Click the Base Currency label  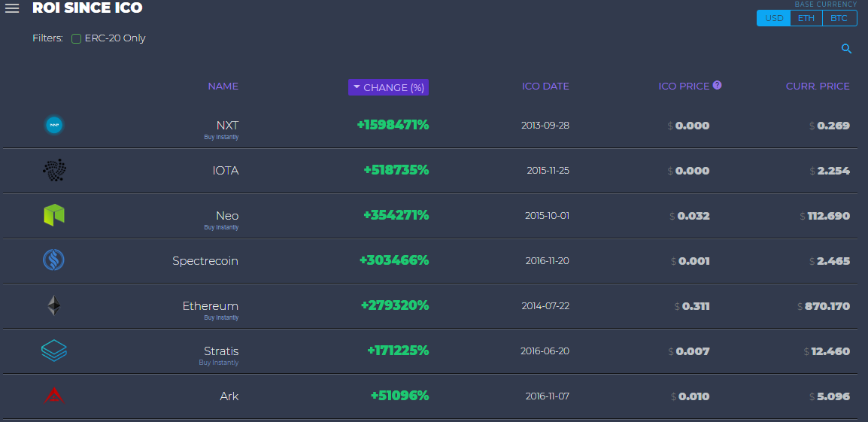[826, 4]
